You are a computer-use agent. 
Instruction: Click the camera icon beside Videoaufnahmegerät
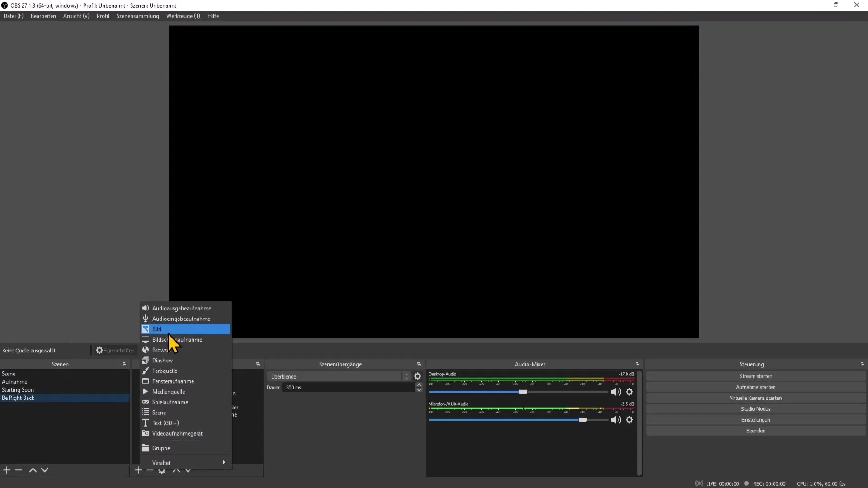146,433
